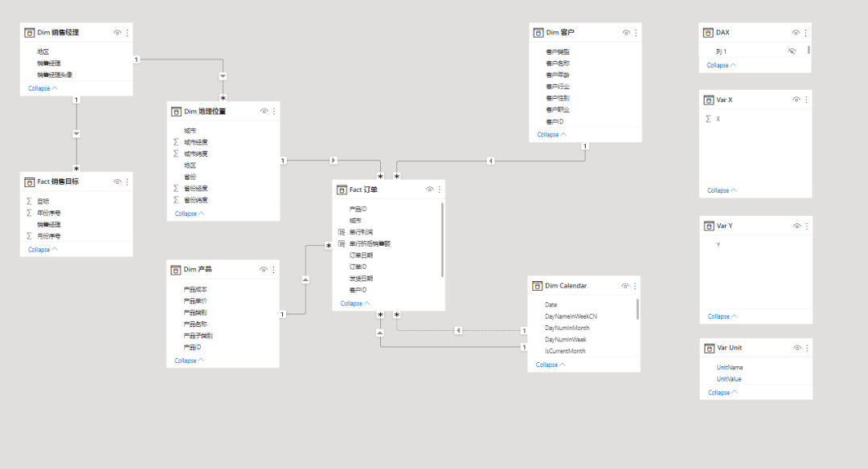
Task: Collapse the Fact 销售目标 table card
Action: 43,250
